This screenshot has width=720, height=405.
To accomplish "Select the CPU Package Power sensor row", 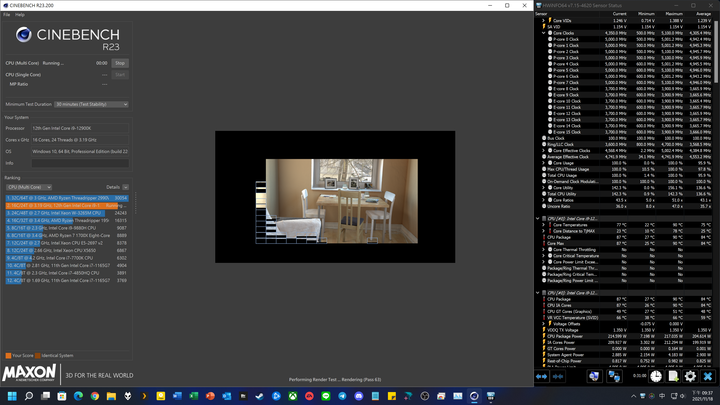I will coord(624,336).
